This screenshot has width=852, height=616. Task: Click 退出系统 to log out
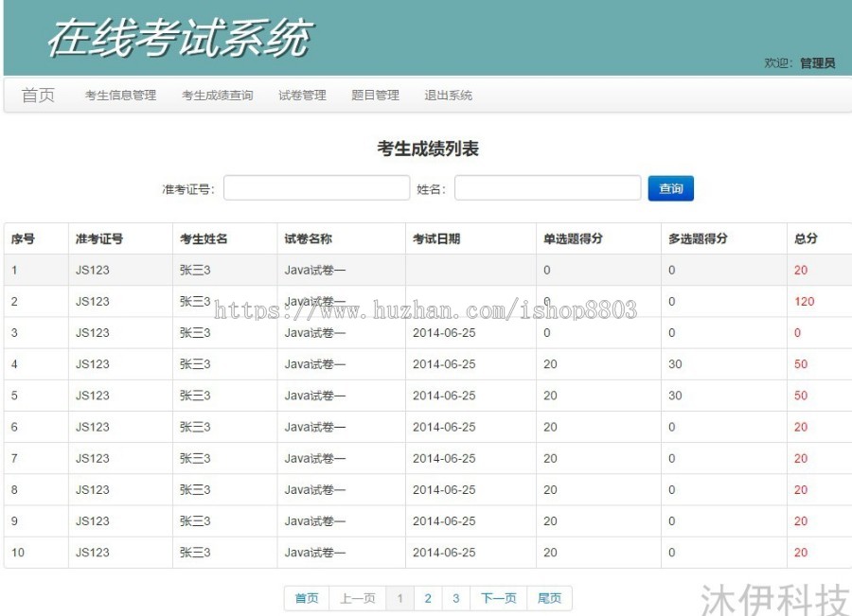point(446,95)
